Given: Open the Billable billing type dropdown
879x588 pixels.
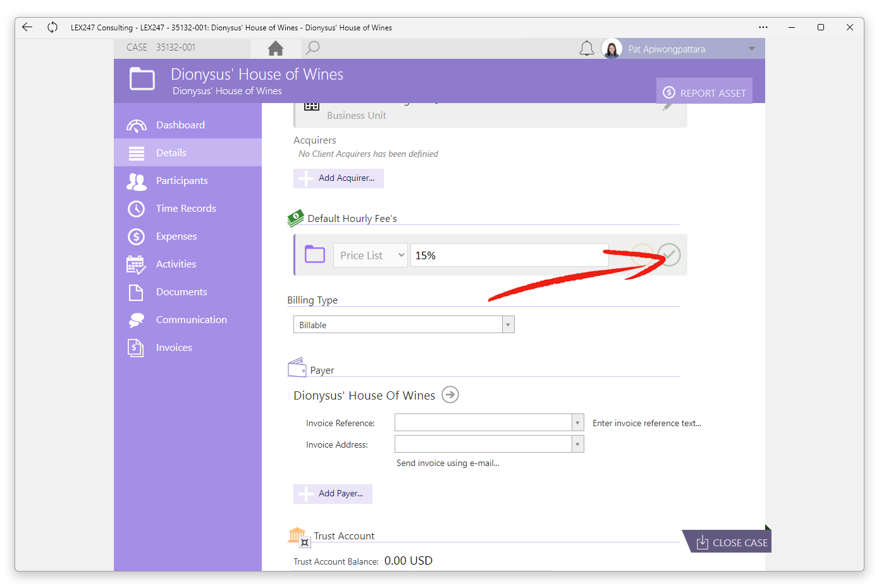Looking at the screenshot, I should click(x=403, y=324).
